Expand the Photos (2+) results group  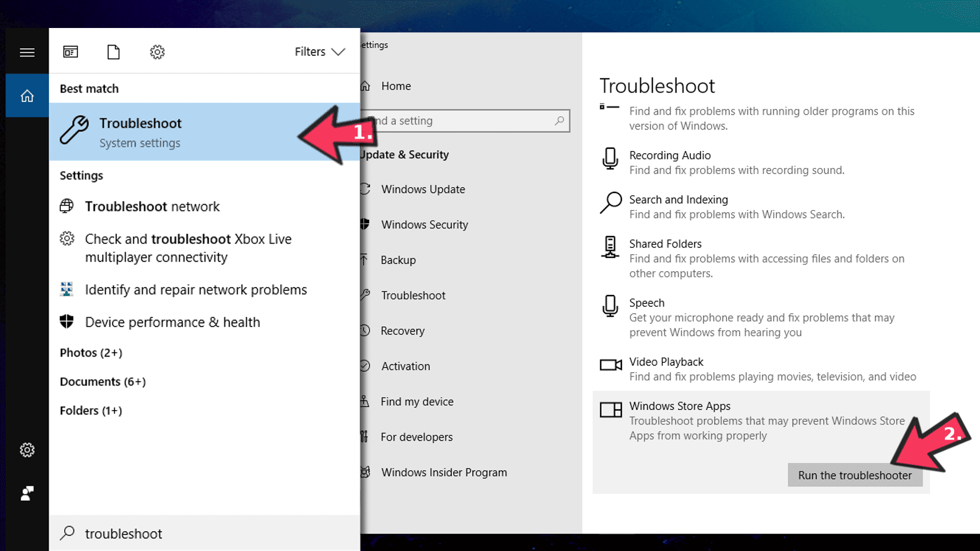[x=91, y=353]
